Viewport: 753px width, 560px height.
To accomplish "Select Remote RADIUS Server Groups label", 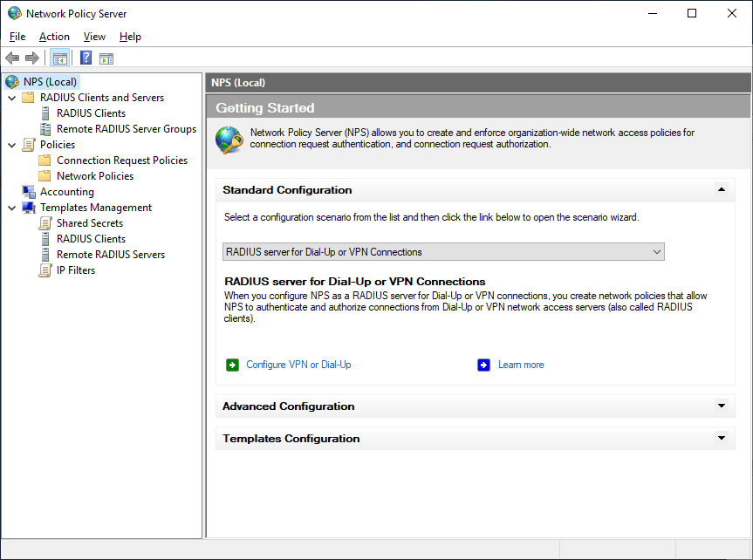I will click(127, 129).
